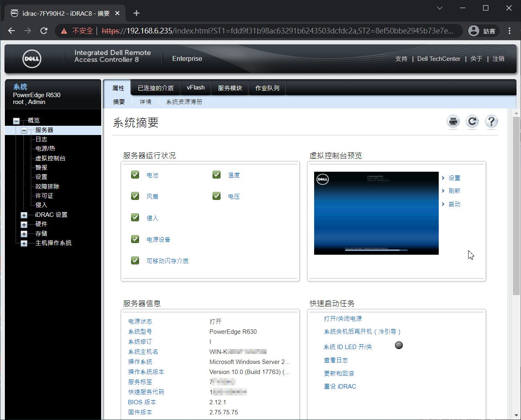Viewport: 521px width, 420px height.
Task: Go back in browser history
Action: (12, 31)
